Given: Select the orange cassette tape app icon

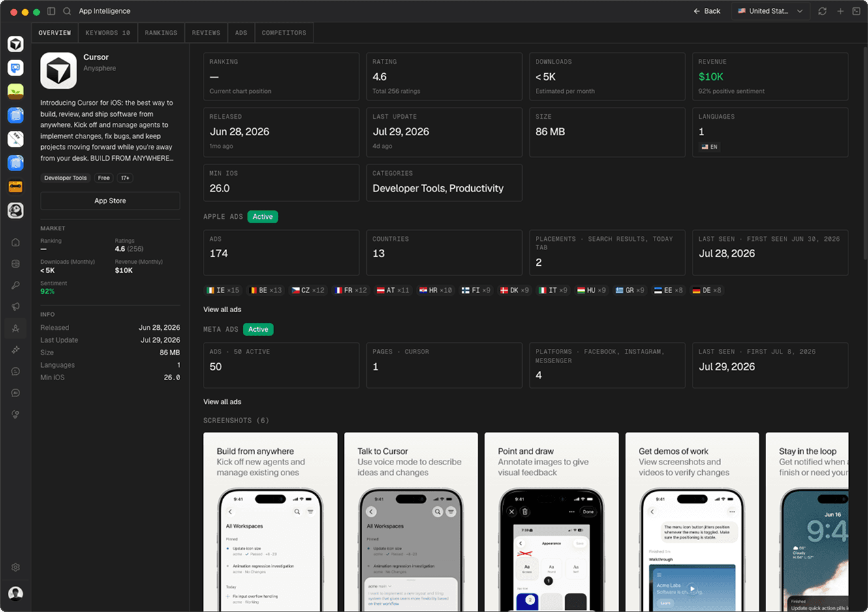Looking at the screenshot, I should point(16,186).
